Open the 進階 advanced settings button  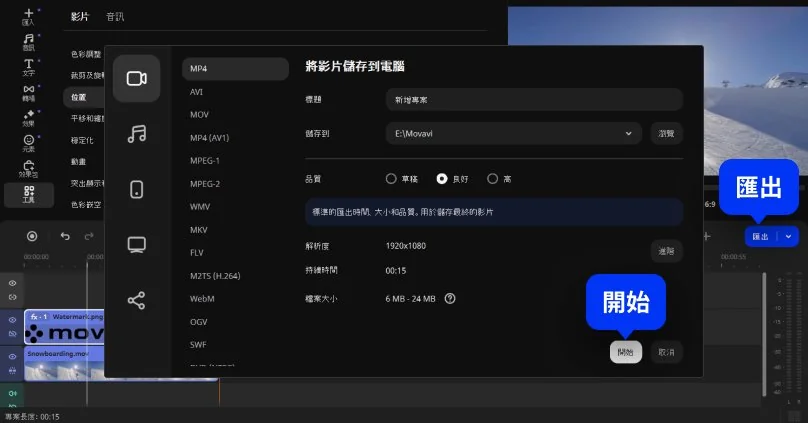(x=666, y=251)
